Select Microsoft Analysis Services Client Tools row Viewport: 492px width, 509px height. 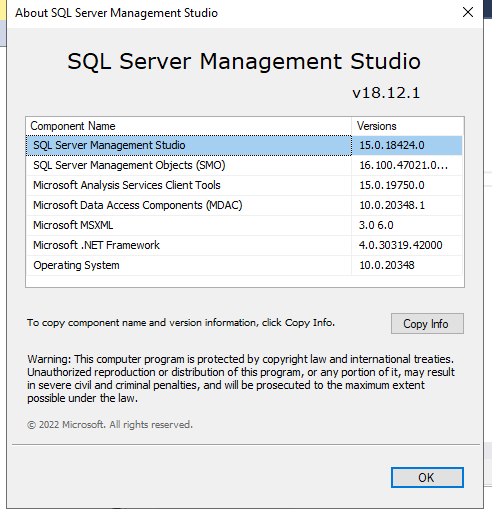coord(244,185)
